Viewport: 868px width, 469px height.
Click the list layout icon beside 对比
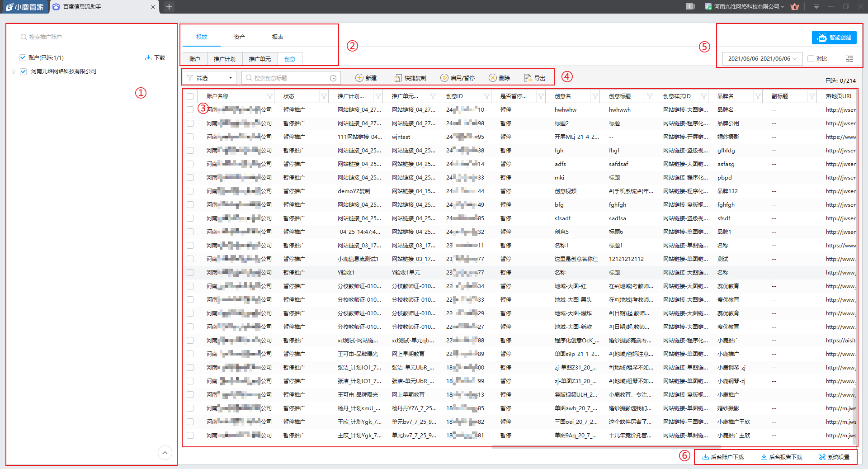(x=849, y=59)
